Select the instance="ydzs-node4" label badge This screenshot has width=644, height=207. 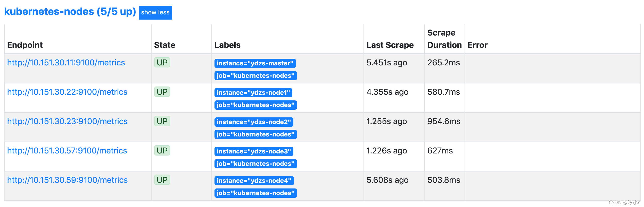tap(254, 181)
